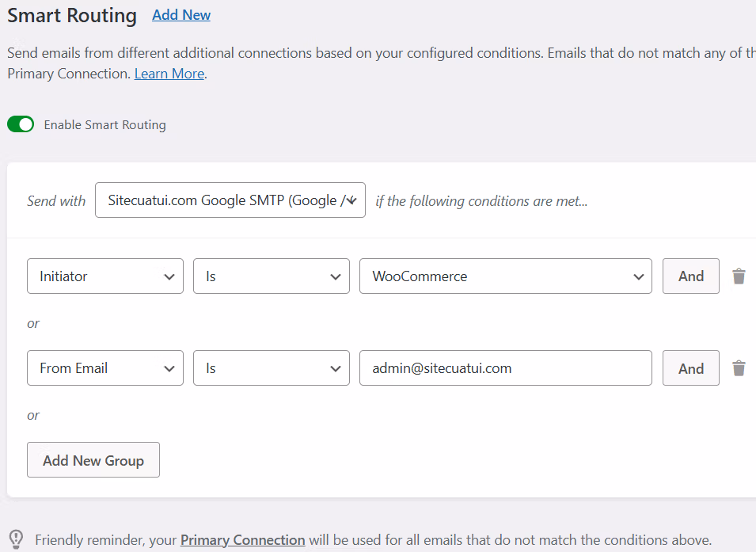Open the Is operator dropdown for Initiator
Screen dimensions: 756x552
tap(272, 276)
